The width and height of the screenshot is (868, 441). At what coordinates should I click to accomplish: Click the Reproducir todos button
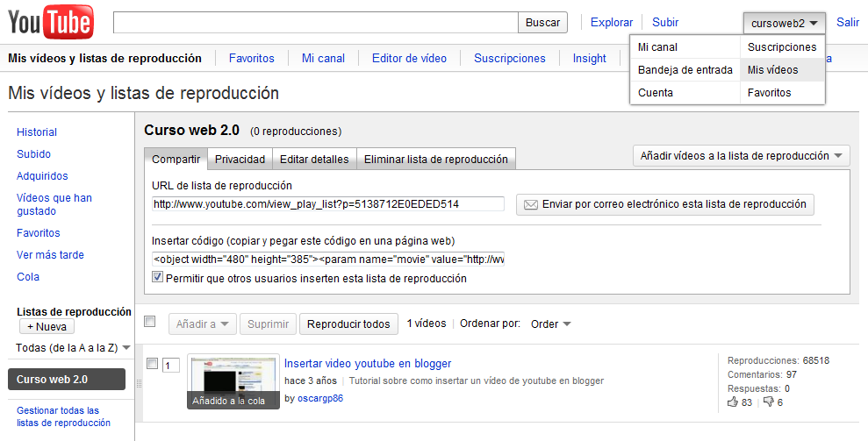coord(348,324)
